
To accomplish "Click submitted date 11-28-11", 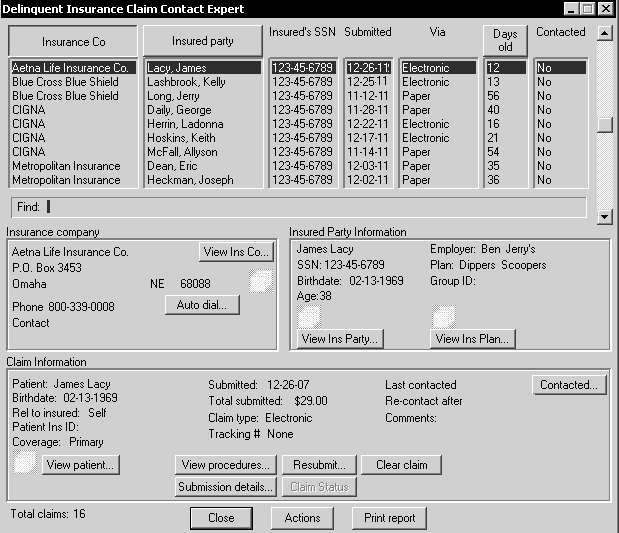I will (368, 110).
